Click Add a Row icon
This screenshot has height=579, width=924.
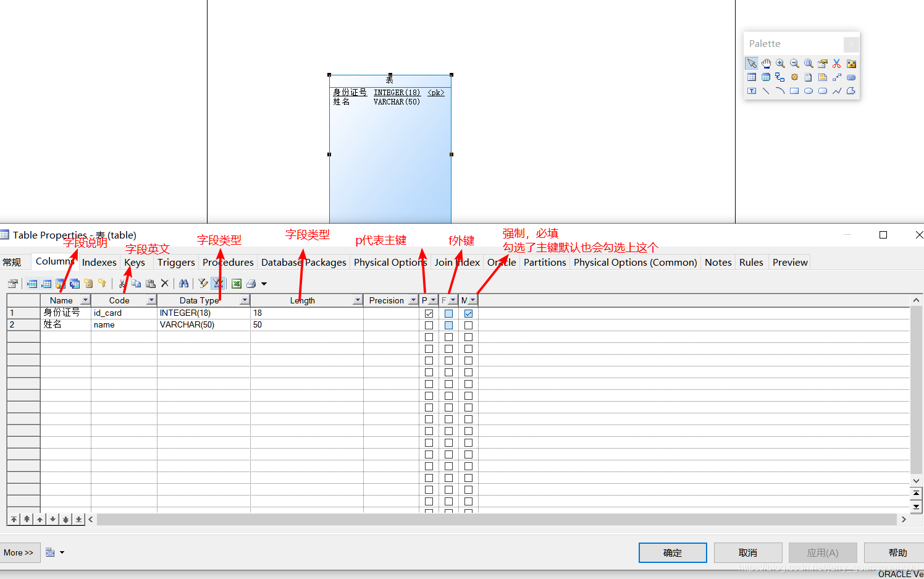click(46, 284)
